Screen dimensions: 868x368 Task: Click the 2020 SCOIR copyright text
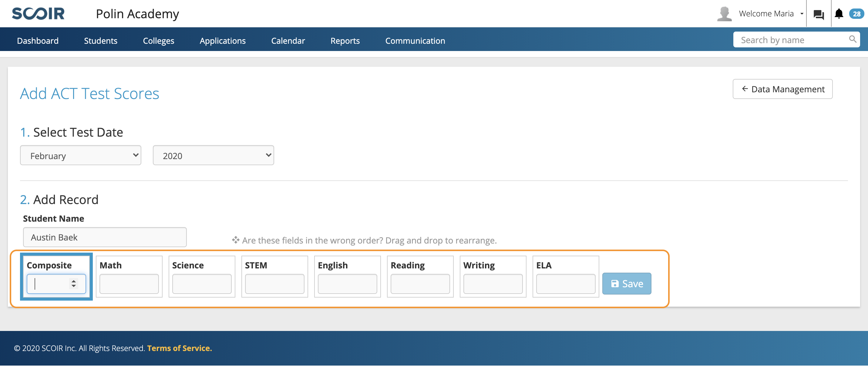[79, 349]
